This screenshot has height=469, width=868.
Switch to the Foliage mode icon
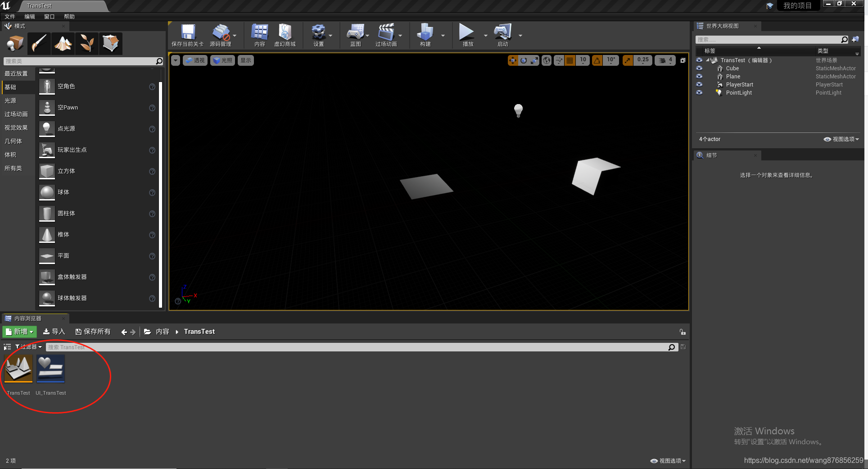[x=87, y=43]
